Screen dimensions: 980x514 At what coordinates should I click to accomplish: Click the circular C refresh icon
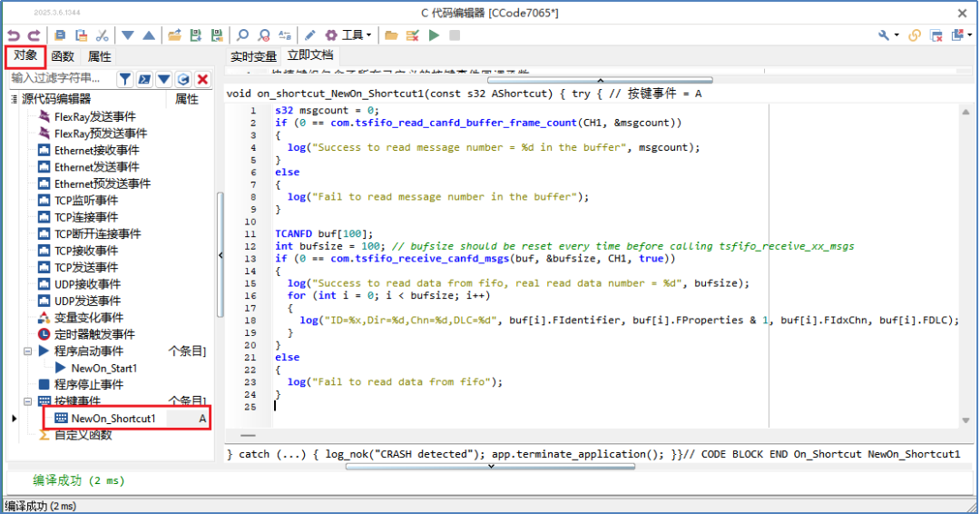point(183,79)
